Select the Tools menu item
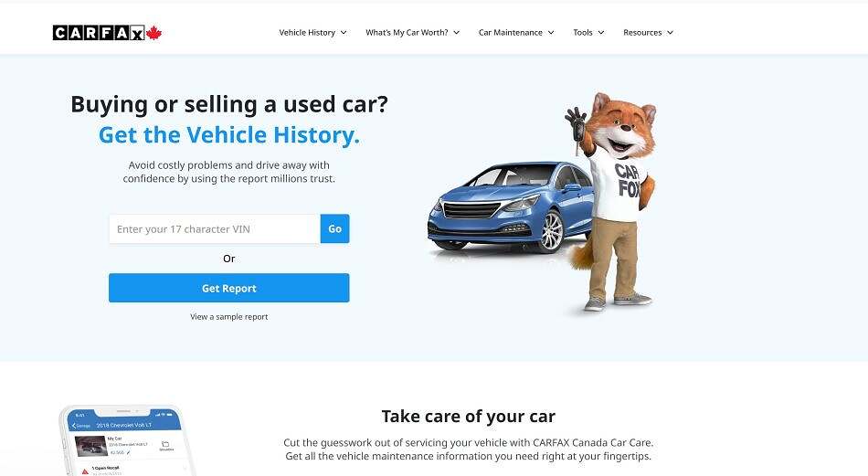868x476 pixels. (x=588, y=33)
